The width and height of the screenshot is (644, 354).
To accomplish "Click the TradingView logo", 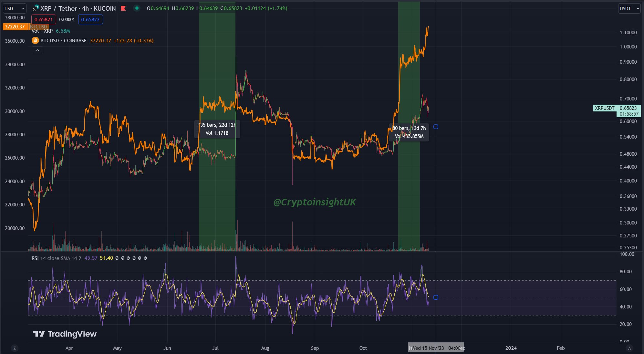I will click(x=65, y=334).
